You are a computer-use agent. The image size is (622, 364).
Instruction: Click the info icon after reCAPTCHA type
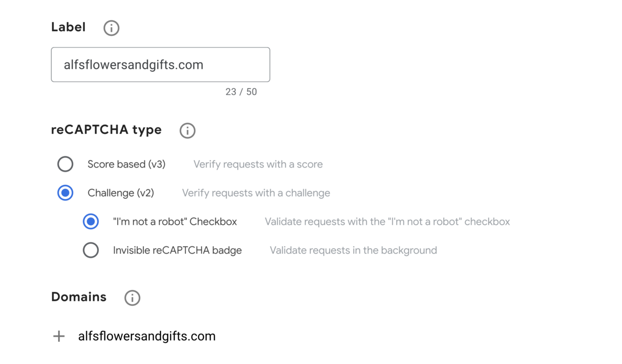[187, 130]
